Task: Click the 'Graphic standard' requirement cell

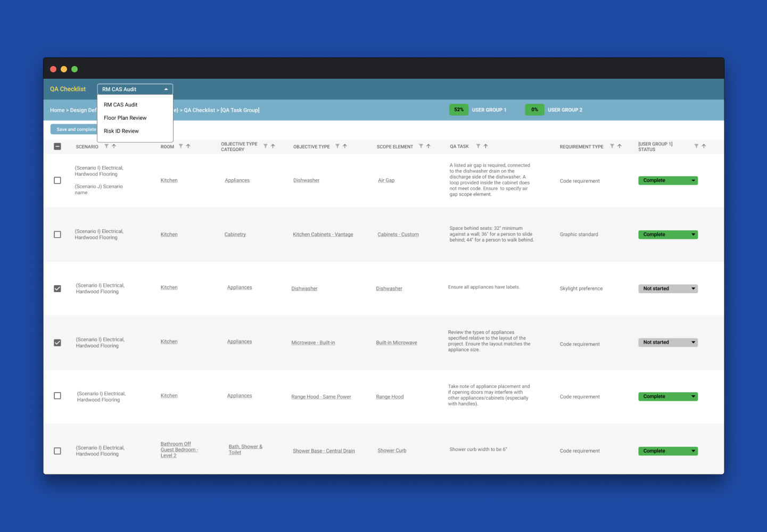Action: tap(579, 235)
